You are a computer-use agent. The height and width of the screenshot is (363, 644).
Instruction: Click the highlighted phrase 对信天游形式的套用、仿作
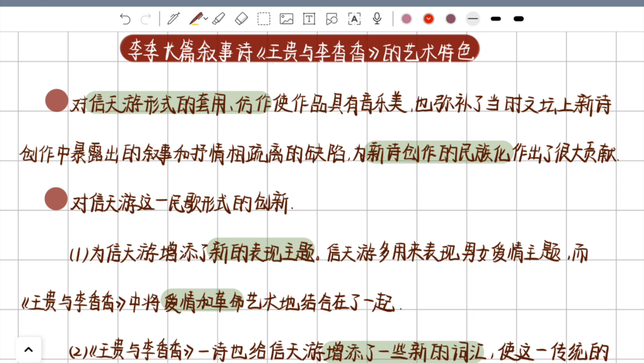pos(171,103)
